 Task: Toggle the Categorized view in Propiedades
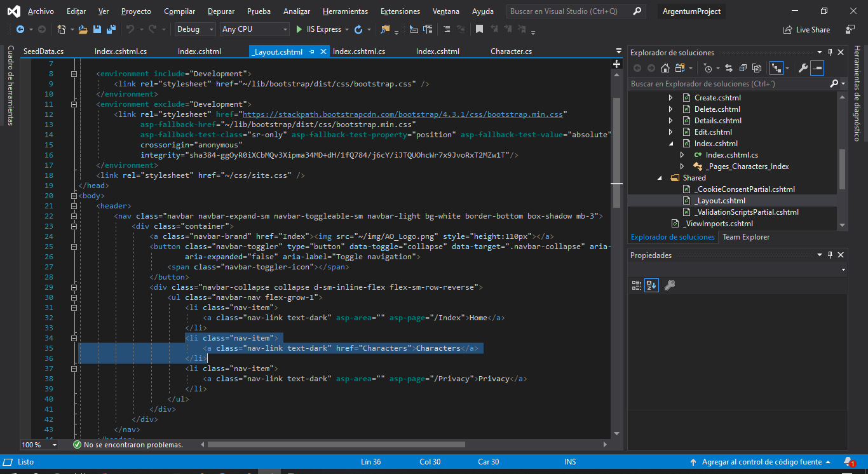[x=637, y=285]
